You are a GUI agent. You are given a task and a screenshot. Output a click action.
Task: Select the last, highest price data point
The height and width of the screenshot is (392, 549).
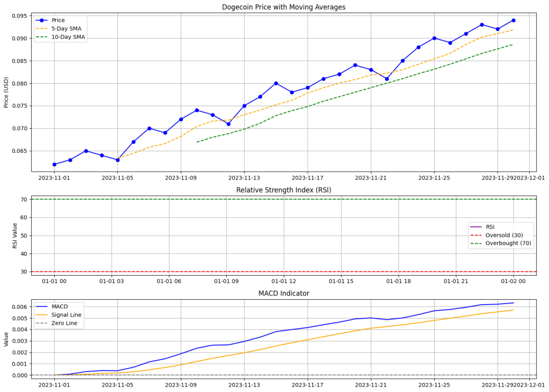513,20
